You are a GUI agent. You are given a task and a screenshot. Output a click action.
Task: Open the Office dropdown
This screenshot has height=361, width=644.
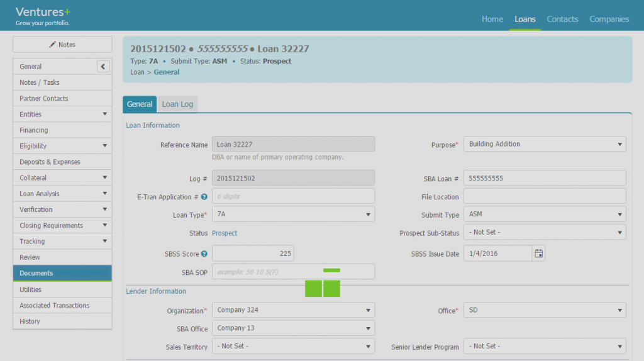point(545,310)
